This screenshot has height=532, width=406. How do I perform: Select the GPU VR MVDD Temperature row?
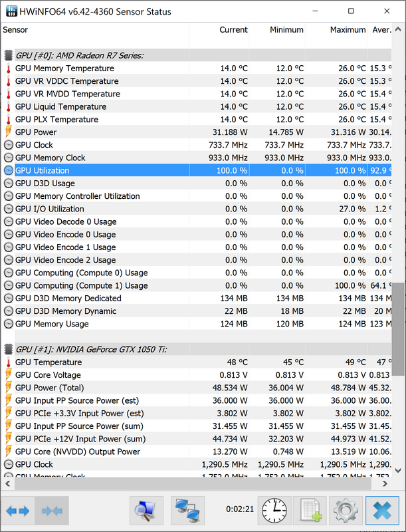[x=197, y=94]
